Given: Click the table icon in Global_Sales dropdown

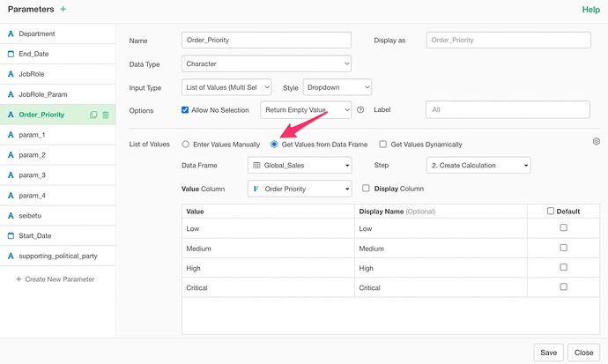Looking at the screenshot, I should pos(256,165).
